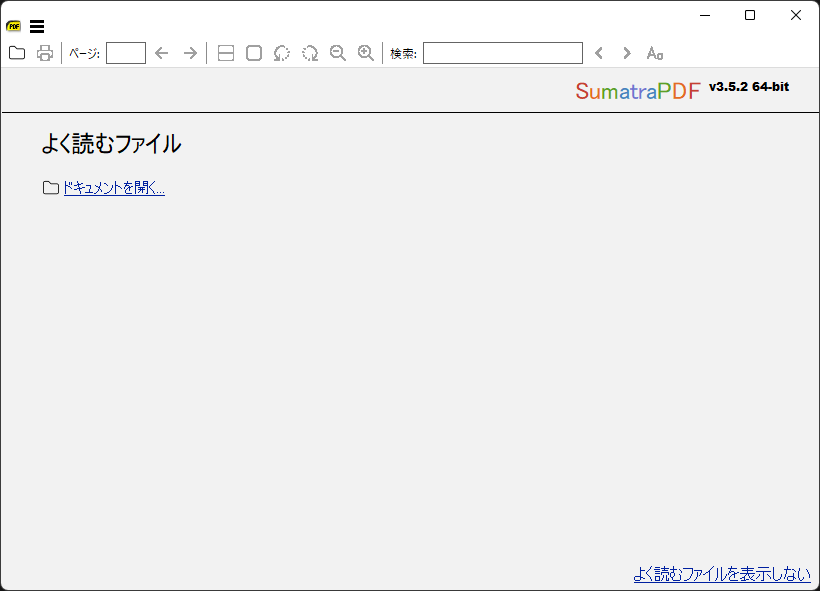Find next match arrow

point(627,53)
